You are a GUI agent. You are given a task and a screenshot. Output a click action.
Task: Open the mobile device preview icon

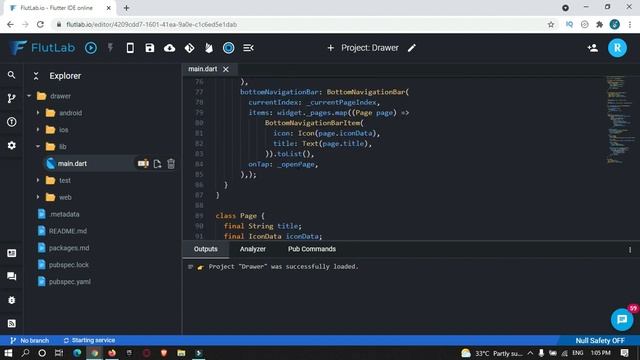pos(130,48)
